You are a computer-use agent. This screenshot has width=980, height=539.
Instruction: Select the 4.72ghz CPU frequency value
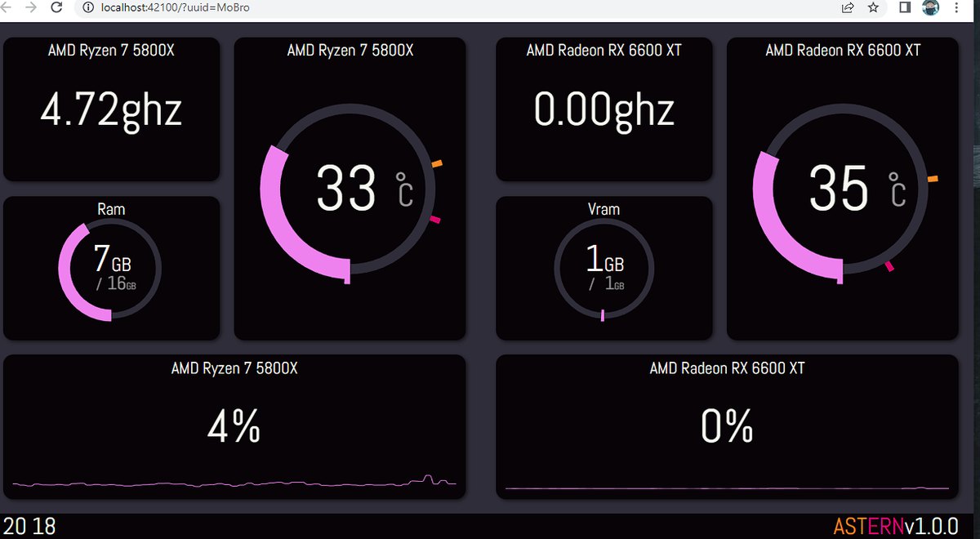111,109
